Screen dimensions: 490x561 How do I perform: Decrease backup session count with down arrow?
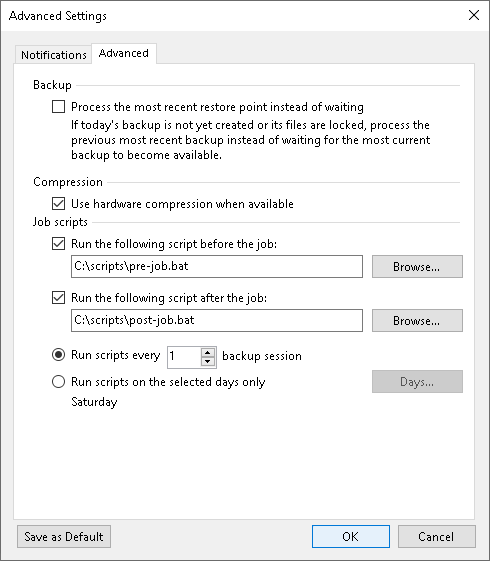[208, 362]
